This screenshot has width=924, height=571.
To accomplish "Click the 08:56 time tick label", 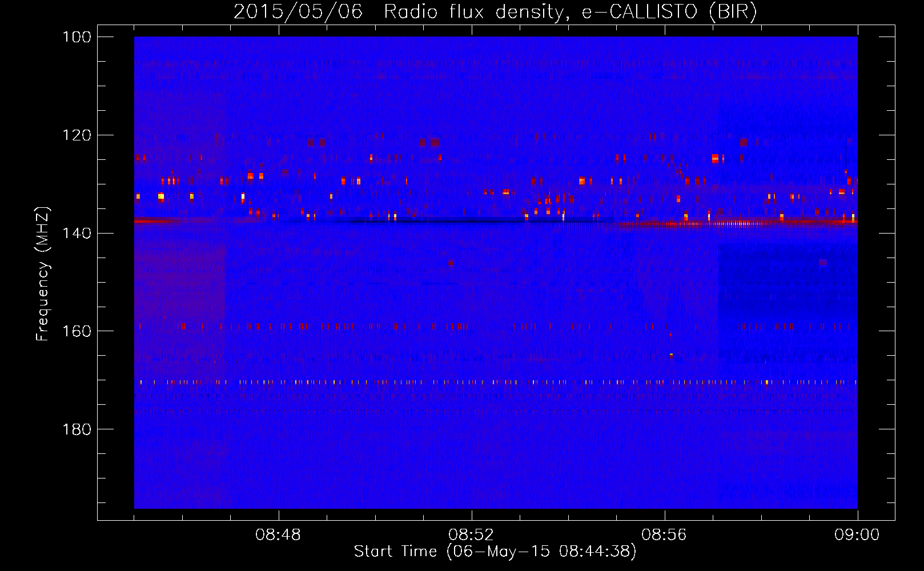I will pyautogui.click(x=664, y=535).
